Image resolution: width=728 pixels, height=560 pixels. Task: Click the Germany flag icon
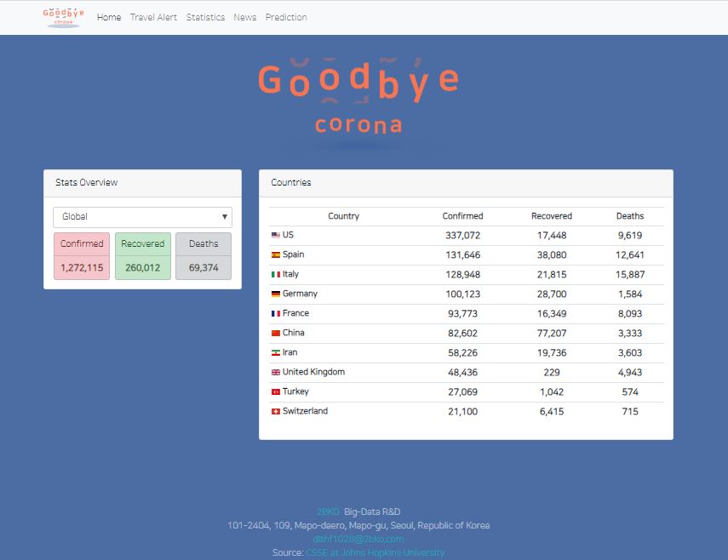point(275,294)
